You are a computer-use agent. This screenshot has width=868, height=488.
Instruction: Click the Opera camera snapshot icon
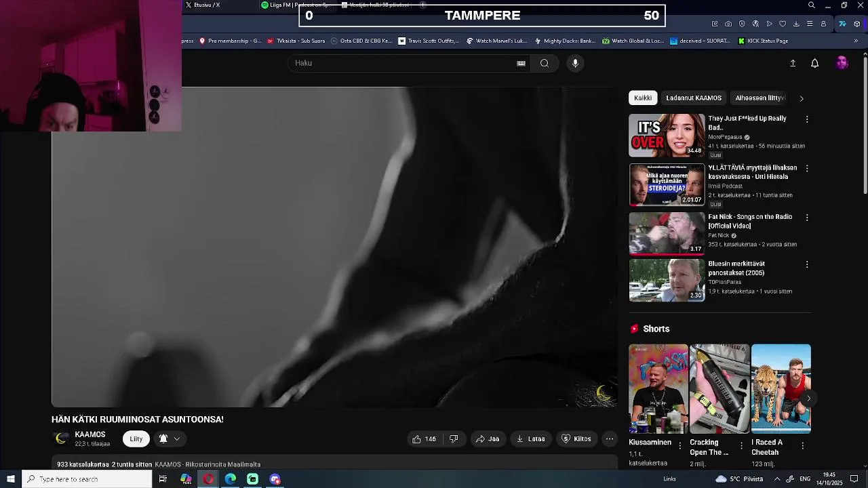(x=728, y=24)
